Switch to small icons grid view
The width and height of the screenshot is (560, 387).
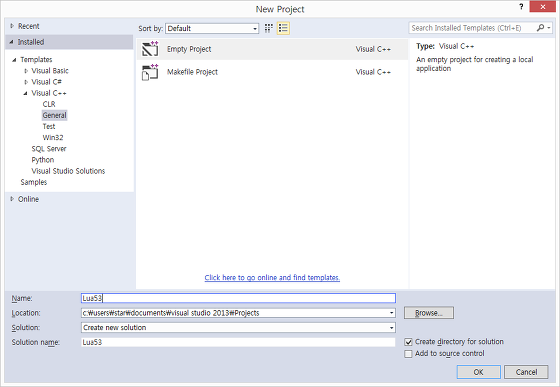269,28
